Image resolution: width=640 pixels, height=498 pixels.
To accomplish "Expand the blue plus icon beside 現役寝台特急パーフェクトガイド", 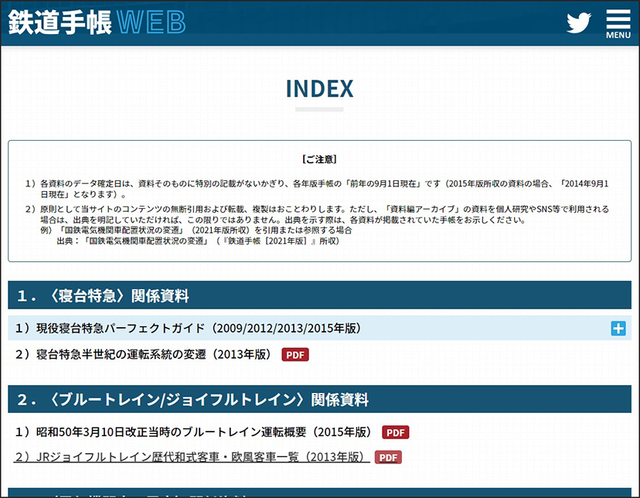I will coord(618,328).
